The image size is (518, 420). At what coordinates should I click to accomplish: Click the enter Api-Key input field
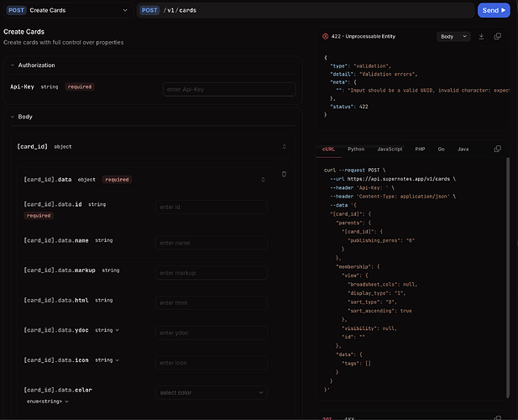229,89
